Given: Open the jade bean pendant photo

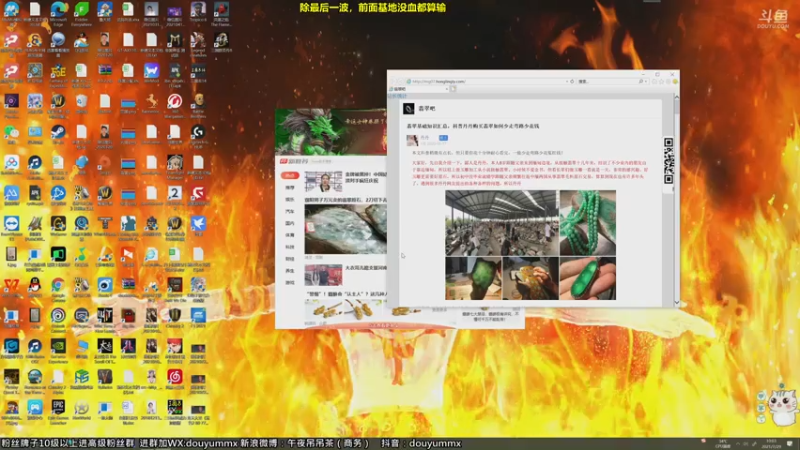Looking at the screenshot, I should click(588, 278).
